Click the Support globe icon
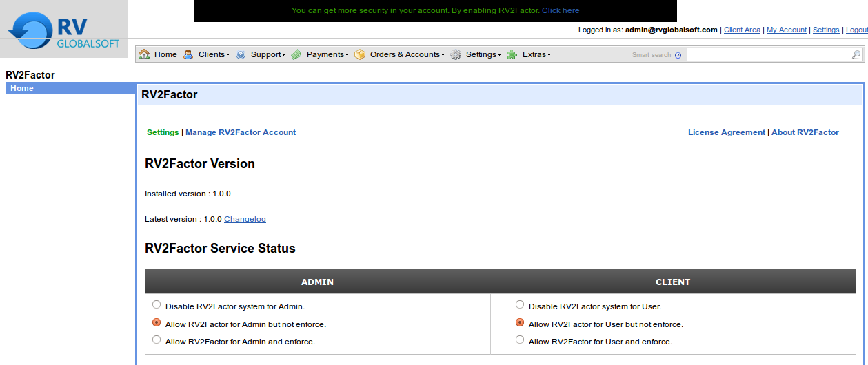This screenshot has height=365, width=868. click(241, 54)
